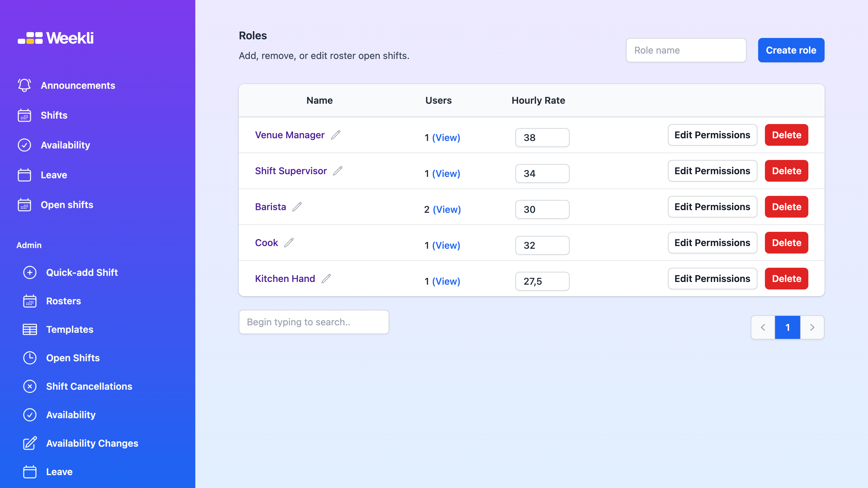868x488 pixels.
Task: View users for Shift Supervisor
Action: click(446, 174)
